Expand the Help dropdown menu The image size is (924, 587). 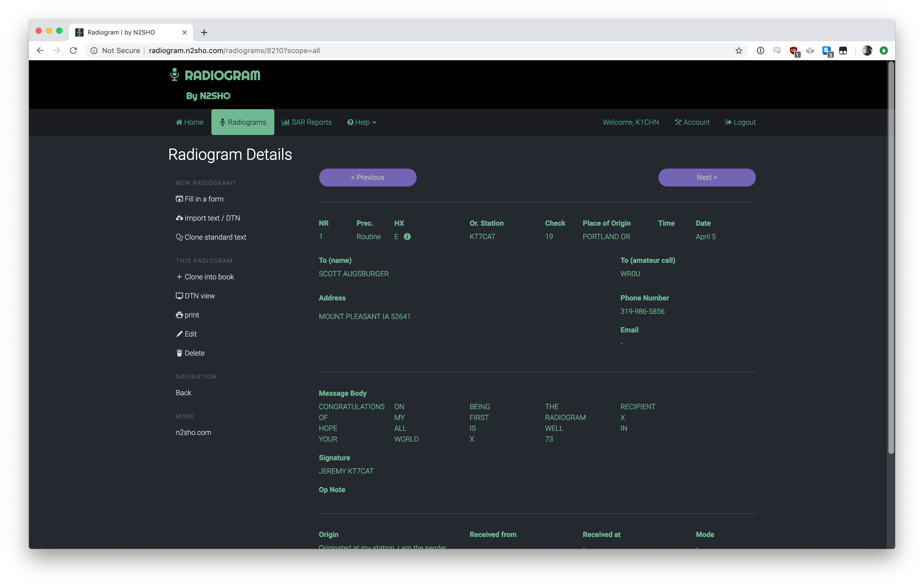click(x=361, y=122)
